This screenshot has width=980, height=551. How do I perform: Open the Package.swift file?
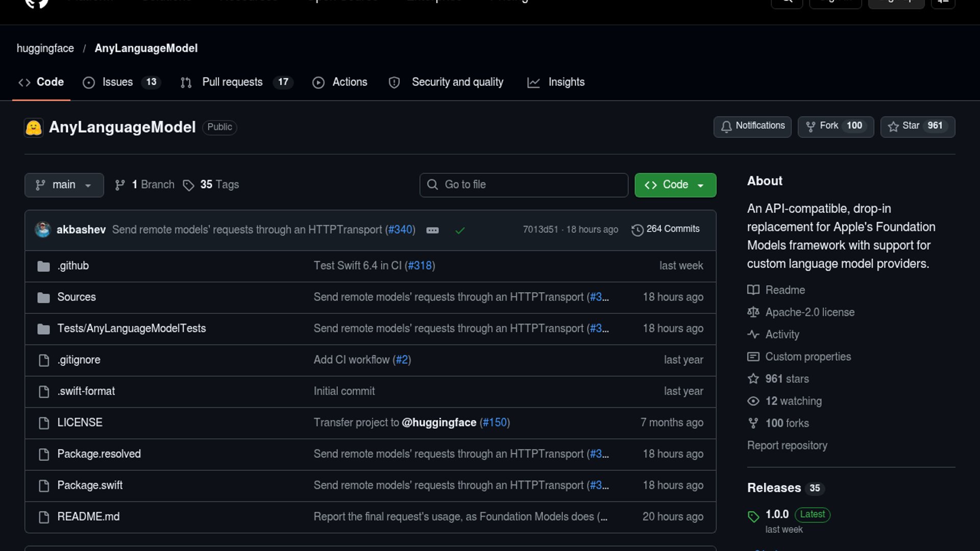pos(90,485)
